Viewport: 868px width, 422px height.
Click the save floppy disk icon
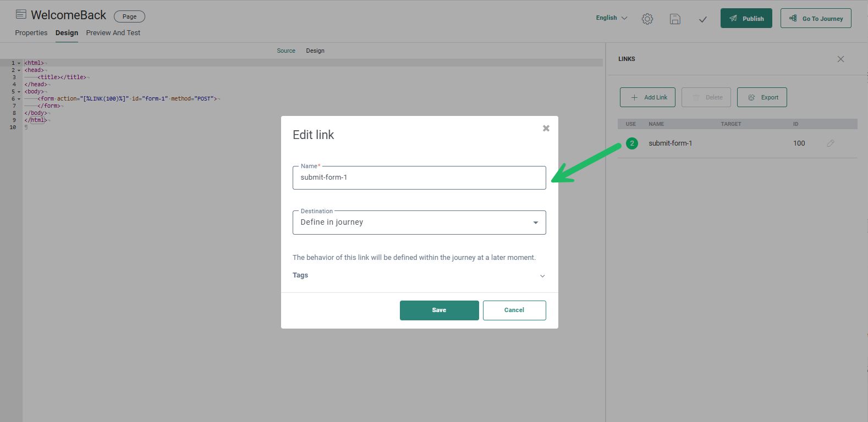[x=675, y=19]
